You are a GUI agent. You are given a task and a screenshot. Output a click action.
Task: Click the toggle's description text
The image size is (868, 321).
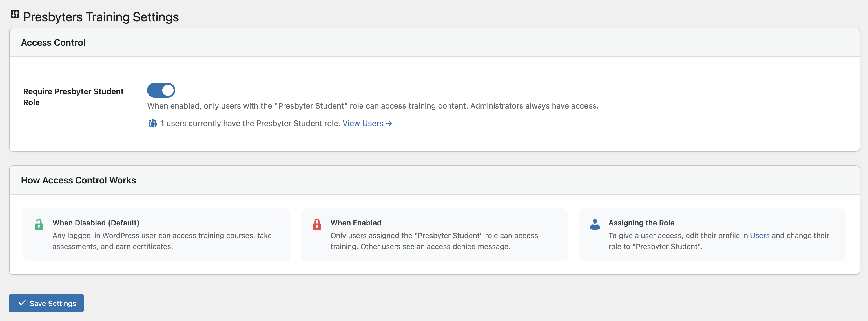[372, 106]
